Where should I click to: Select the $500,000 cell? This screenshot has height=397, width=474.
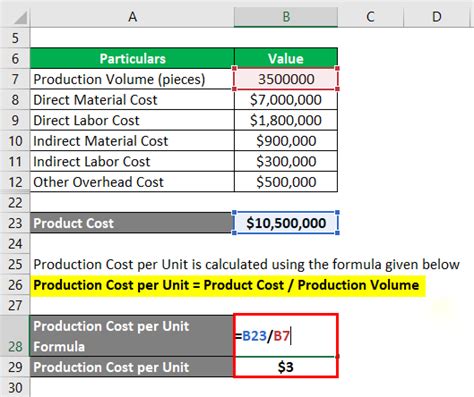click(286, 182)
